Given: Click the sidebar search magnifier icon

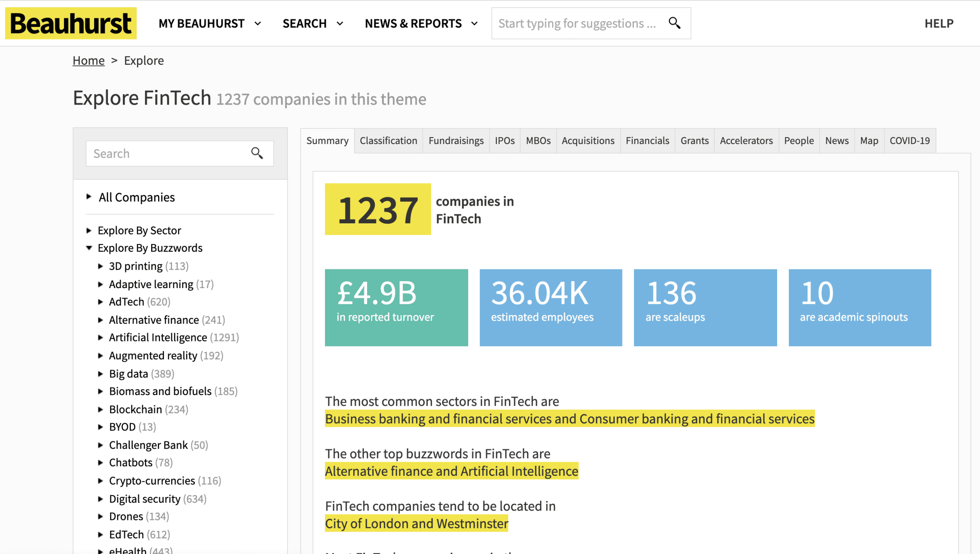Looking at the screenshot, I should 257,153.
